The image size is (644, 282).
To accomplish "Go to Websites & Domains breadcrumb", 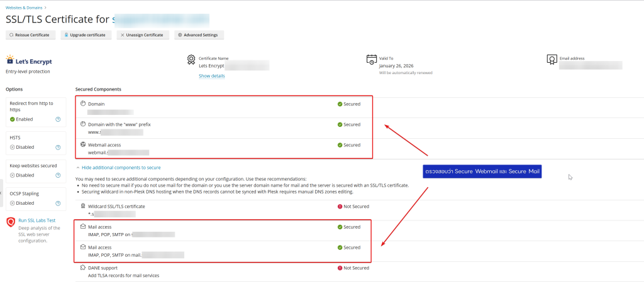I will pyautogui.click(x=24, y=7).
